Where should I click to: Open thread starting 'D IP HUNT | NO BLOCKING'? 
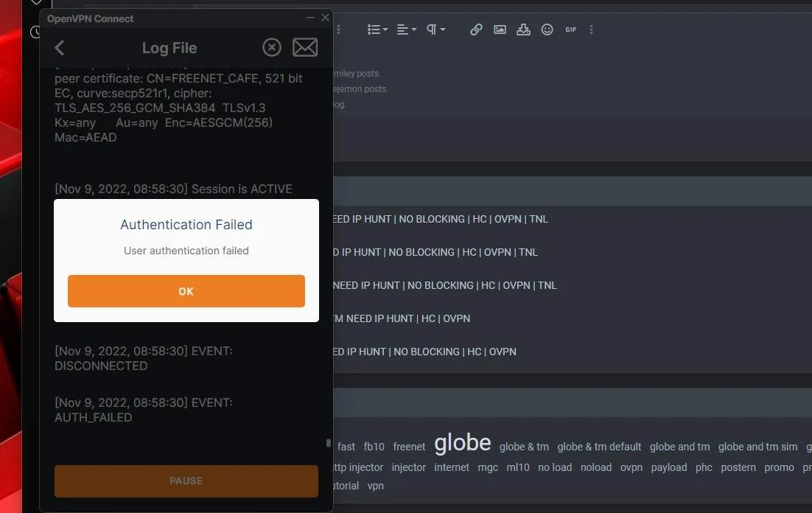coord(435,252)
